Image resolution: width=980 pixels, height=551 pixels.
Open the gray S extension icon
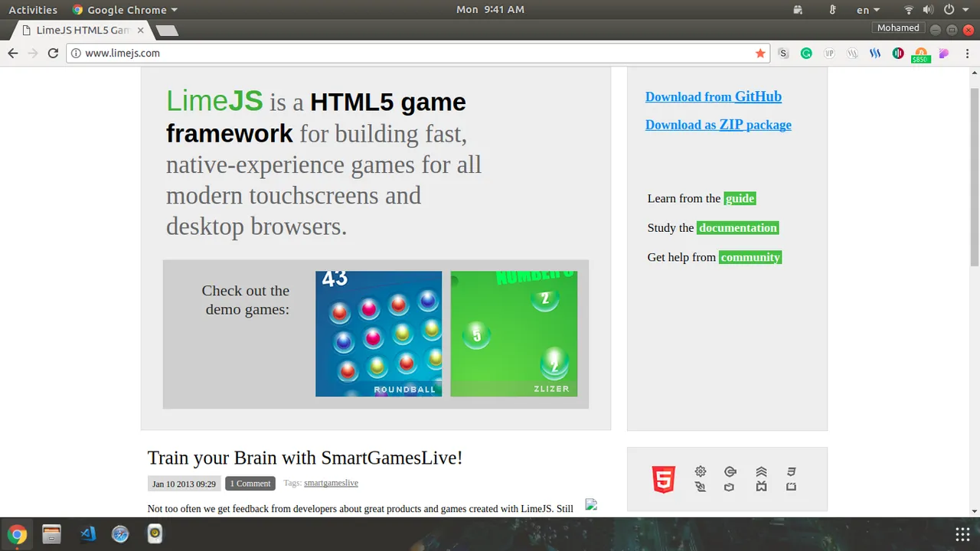tap(783, 53)
